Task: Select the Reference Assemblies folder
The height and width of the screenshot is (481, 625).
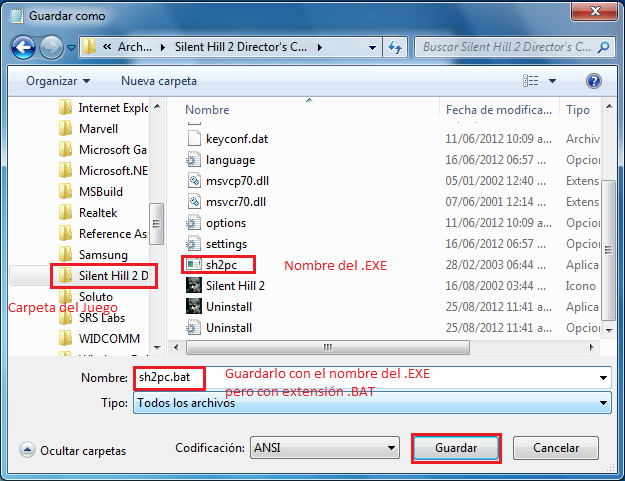Action: 103,234
